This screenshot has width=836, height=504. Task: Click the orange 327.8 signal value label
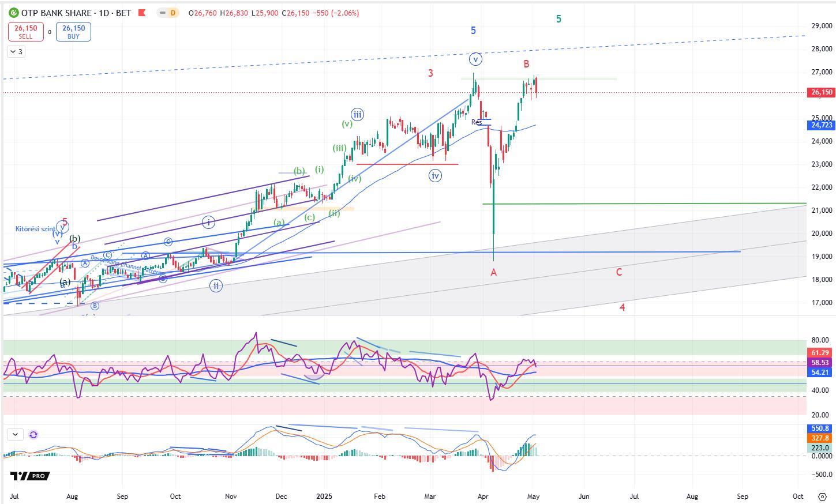820,438
